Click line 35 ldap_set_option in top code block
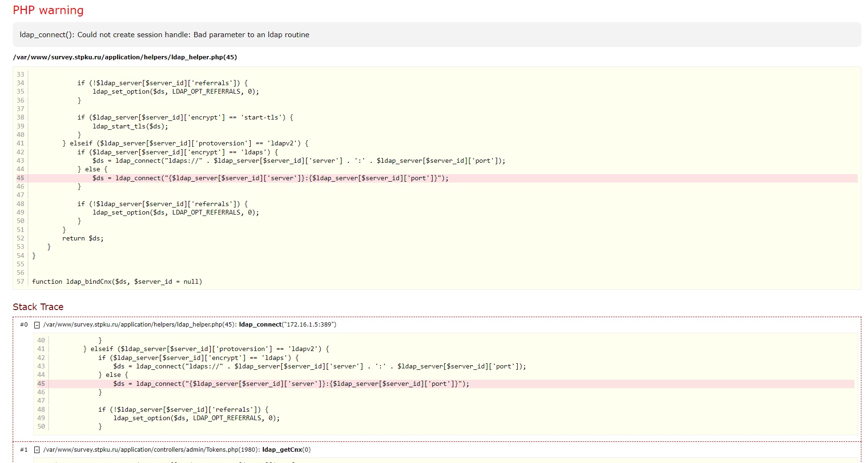 click(x=175, y=92)
